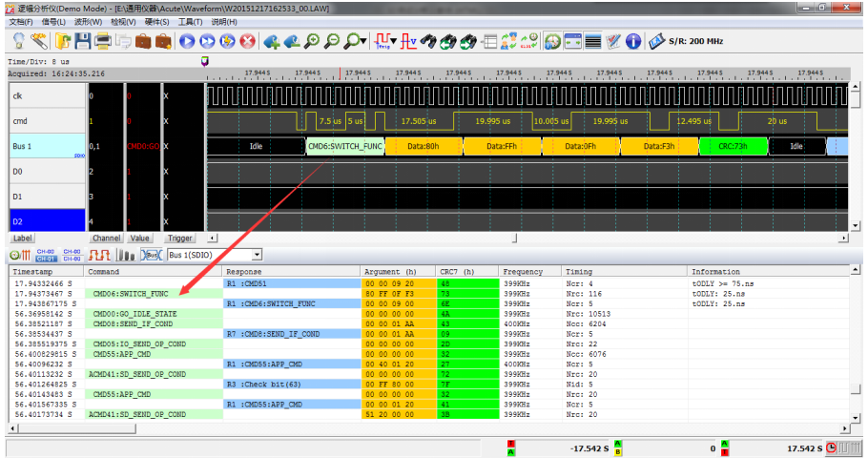Click the cloud icon with green plus

[271, 41]
